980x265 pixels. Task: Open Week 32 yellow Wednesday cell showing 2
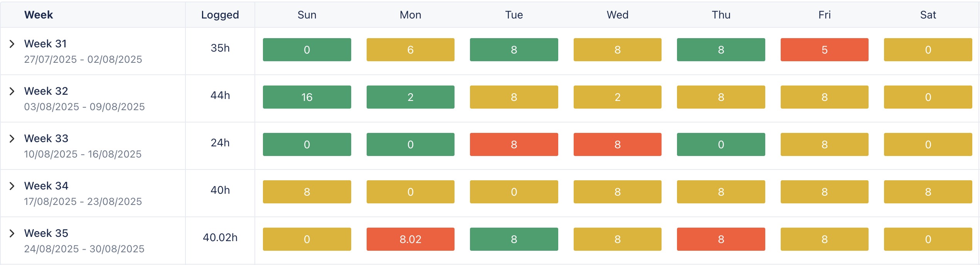617,97
